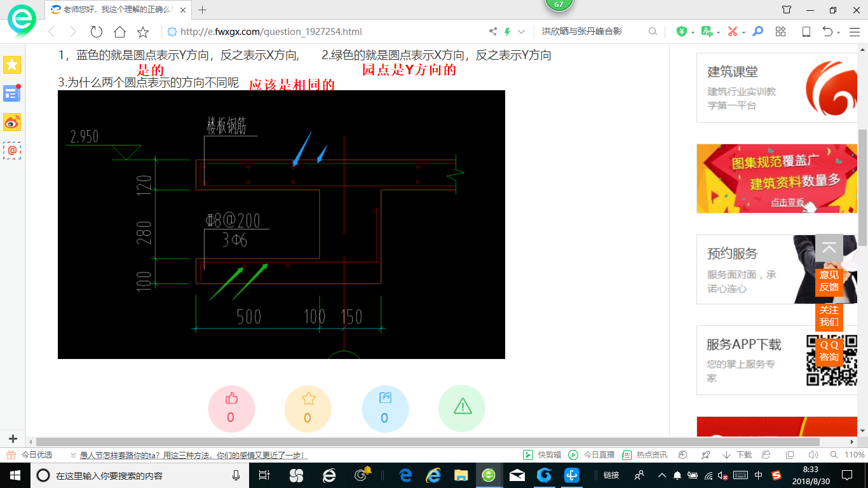
Task: Click the green warning report button
Action: click(462, 409)
